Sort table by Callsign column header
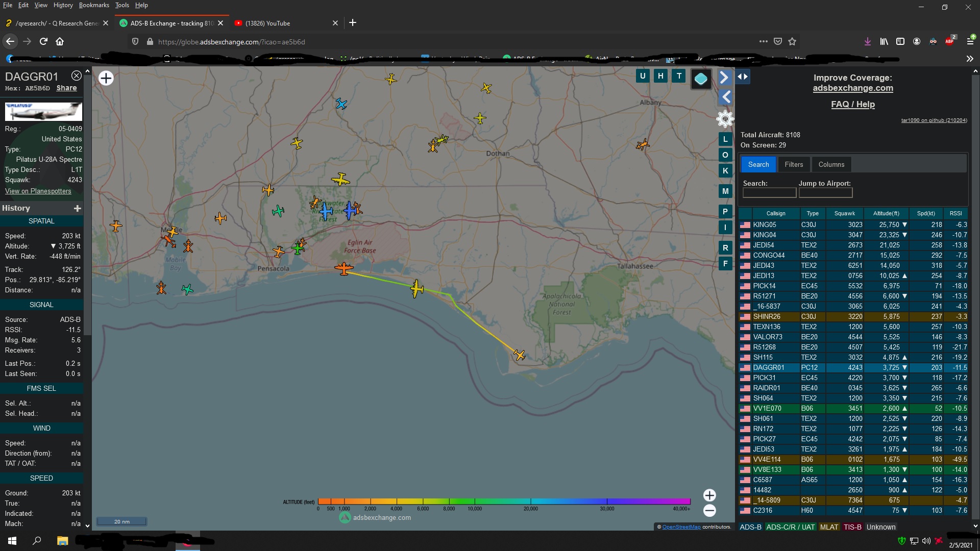 click(775, 213)
